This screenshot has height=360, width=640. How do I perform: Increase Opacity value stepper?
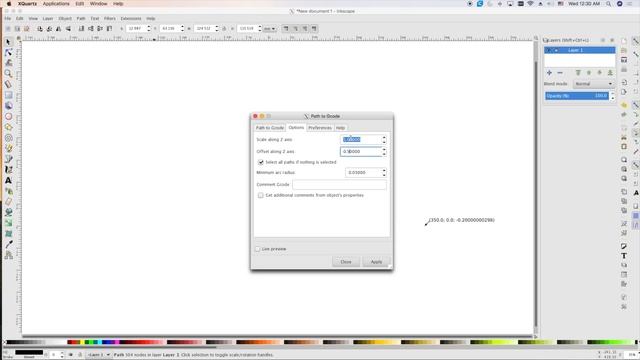(x=612, y=93)
